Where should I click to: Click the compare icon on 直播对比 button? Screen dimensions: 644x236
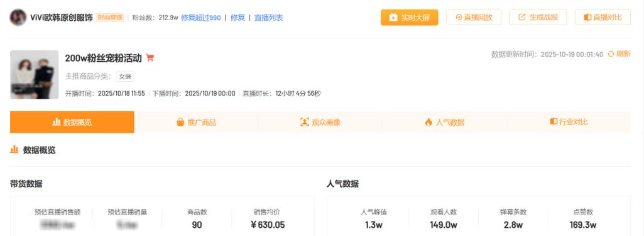click(587, 17)
